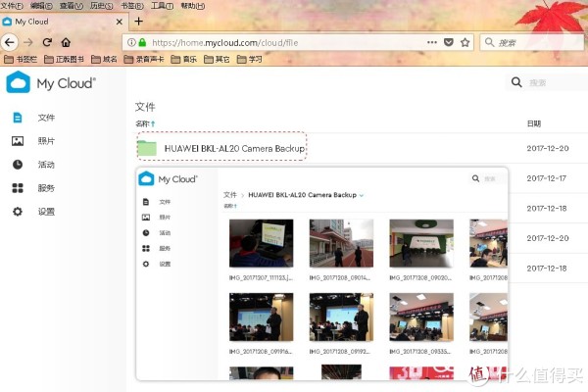Open the 工具(T) menu
This screenshot has width=588, height=392.
tap(162, 6)
